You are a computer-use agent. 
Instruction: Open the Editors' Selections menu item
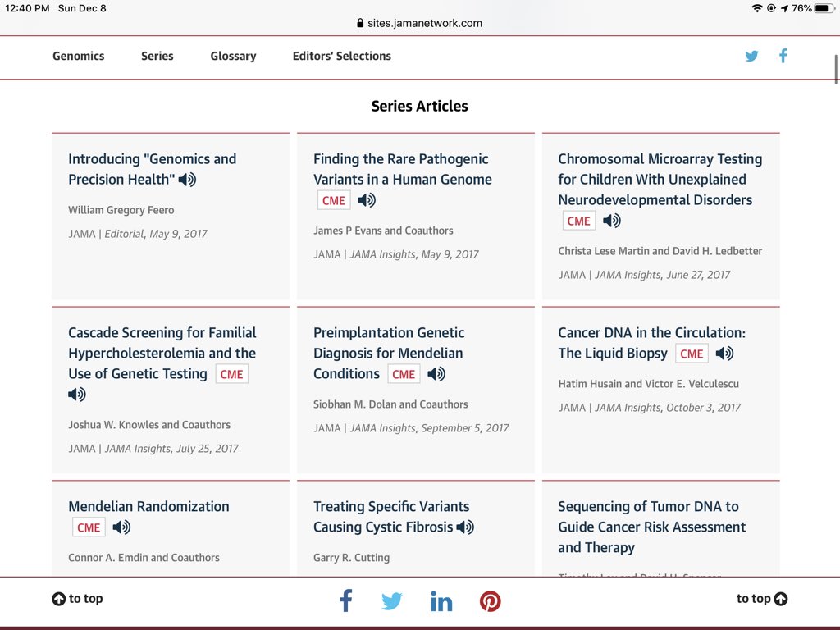pyautogui.click(x=342, y=56)
